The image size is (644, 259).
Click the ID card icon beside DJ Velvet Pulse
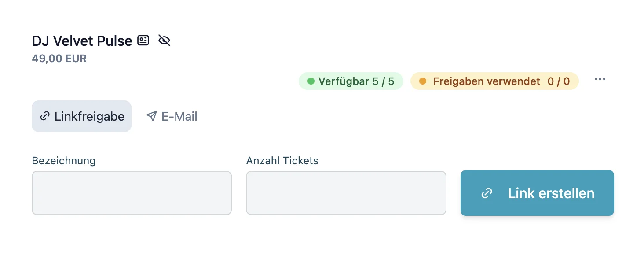(143, 41)
